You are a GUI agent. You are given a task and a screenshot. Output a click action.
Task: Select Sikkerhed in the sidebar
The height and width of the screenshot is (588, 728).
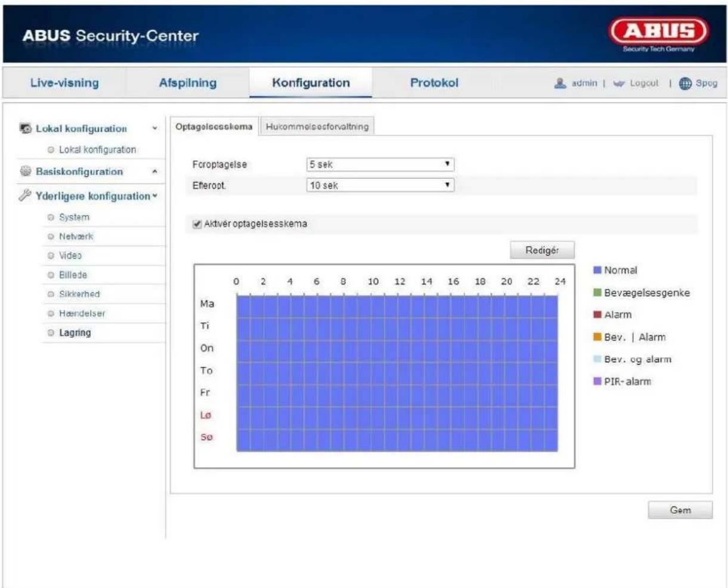pyautogui.click(x=79, y=294)
